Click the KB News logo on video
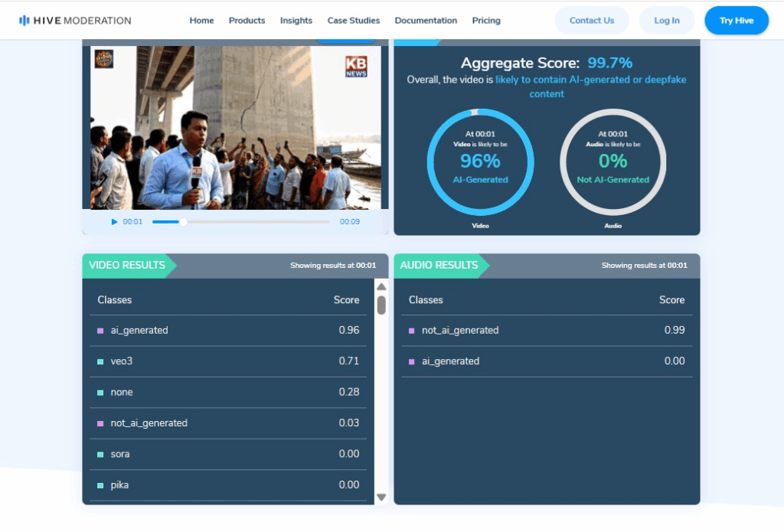This screenshot has height=532, width=784. (x=356, y=66)
